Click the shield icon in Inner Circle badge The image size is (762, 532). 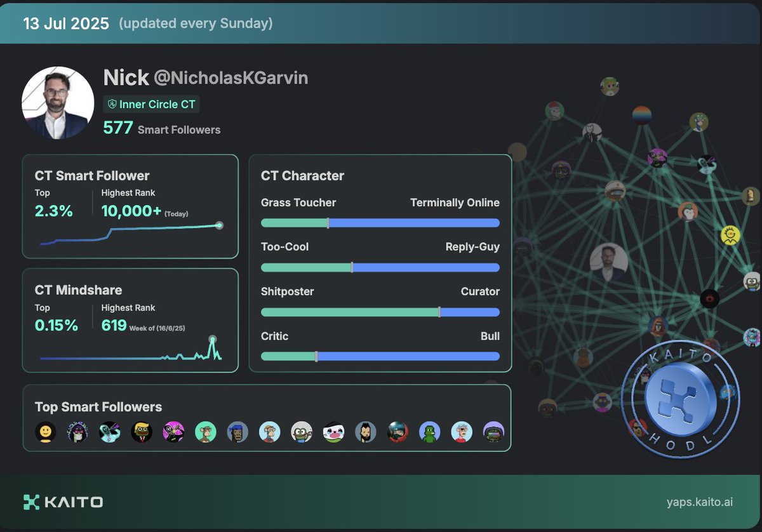(x=112, y=105)
